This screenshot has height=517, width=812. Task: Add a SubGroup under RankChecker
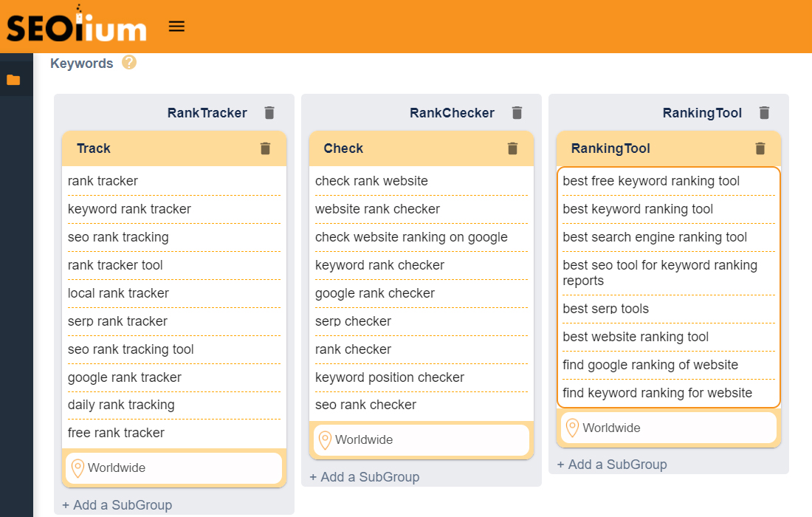365,477
